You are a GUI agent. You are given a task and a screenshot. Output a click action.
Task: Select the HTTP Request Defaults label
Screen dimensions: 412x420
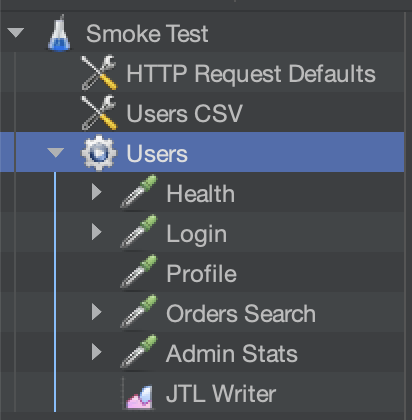[x=251, y=74]
